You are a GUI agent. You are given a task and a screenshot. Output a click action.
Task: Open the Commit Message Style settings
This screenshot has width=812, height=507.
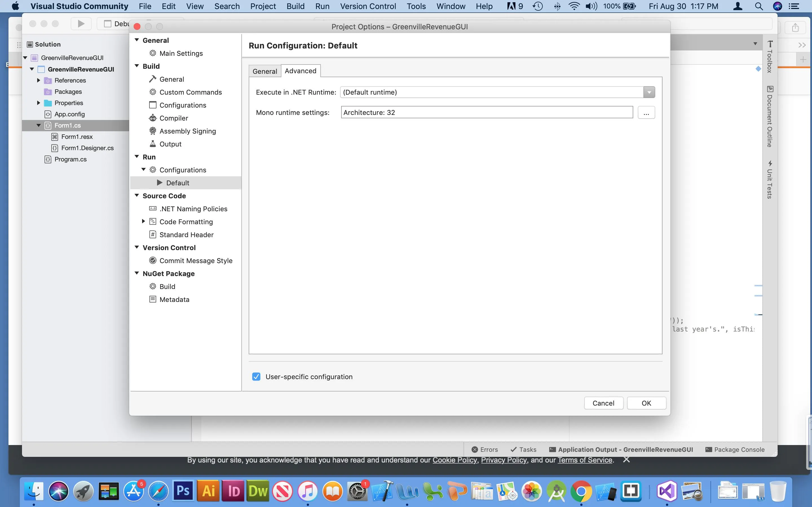[x=196, y=261]
